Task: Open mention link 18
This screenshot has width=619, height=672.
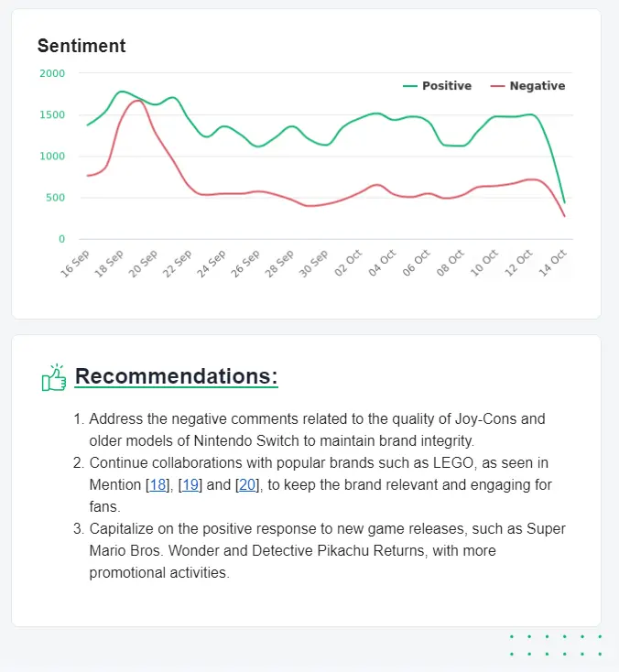Action: pos(158,484)
